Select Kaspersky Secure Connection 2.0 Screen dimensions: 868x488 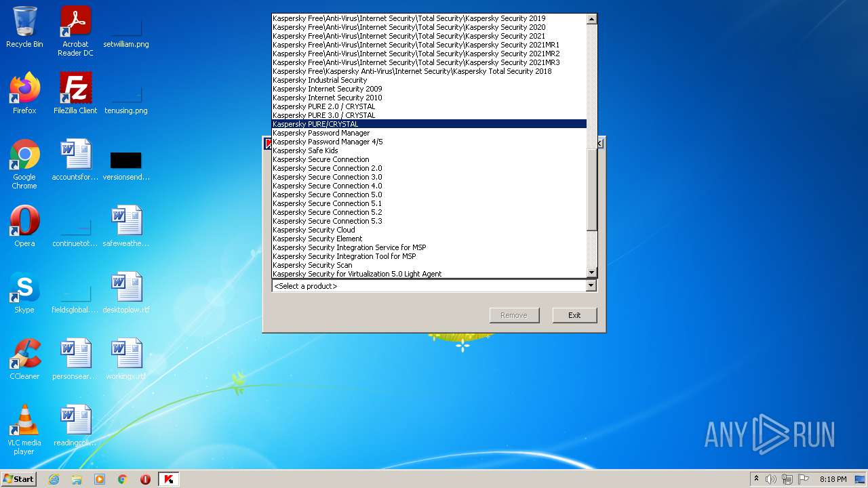coord(429,168)
